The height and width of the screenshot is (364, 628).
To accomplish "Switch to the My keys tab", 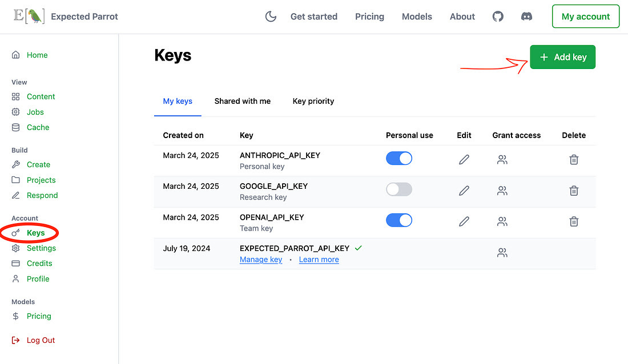I will coord(178,102).
